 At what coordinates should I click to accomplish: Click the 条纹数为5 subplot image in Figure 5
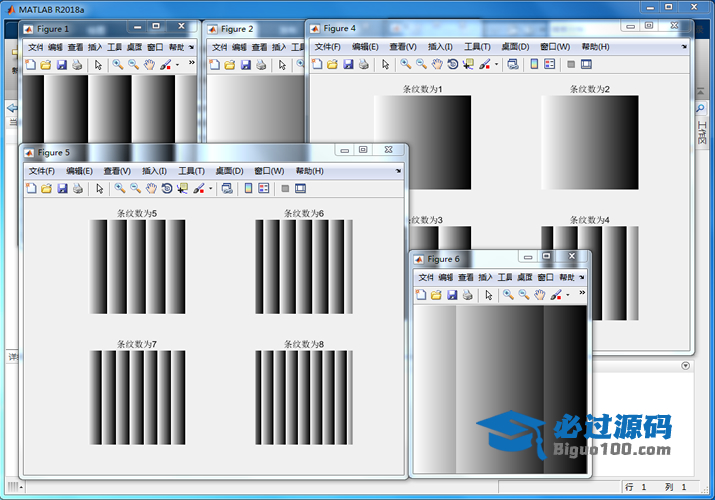pos(137,267)
